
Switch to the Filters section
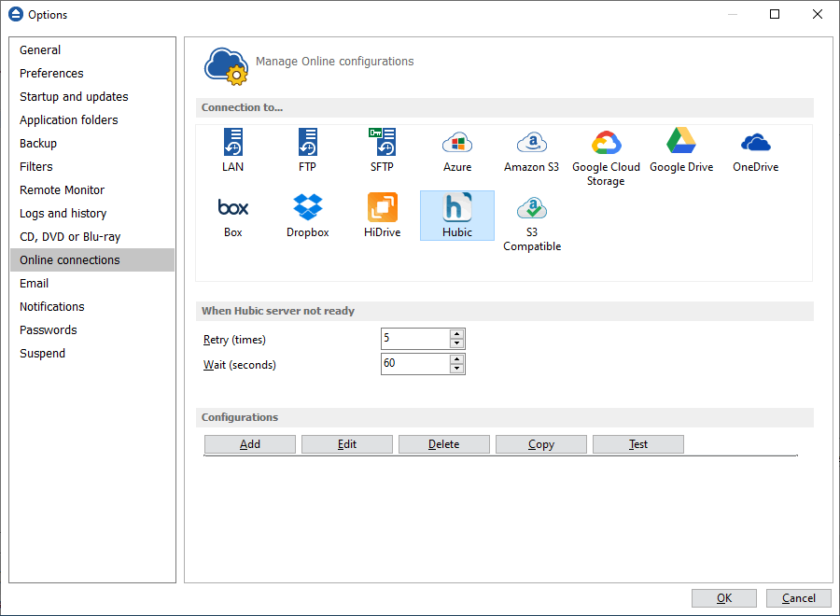click(x=92, y=166)
